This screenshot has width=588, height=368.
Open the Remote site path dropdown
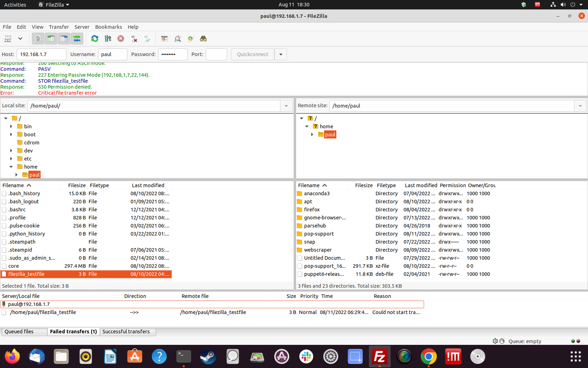[580, 106]
